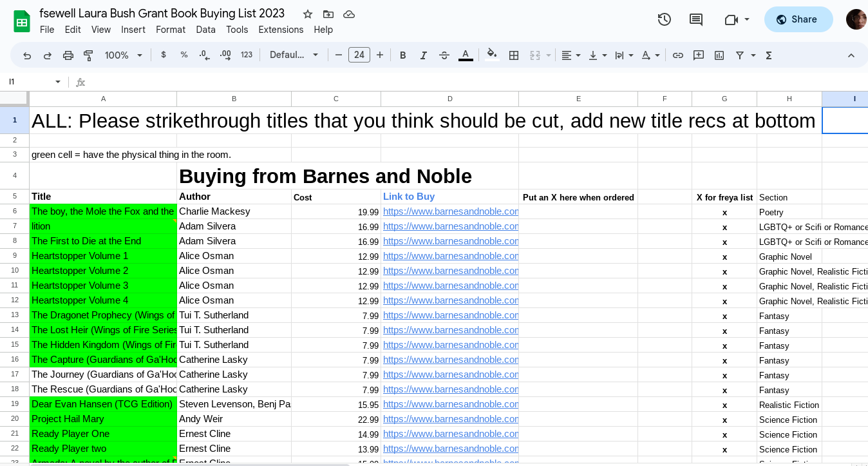Image resolution: width=868 pixels, height=466 pixels.
Task: Click the Insert link icon
Action: coord(678,55)
